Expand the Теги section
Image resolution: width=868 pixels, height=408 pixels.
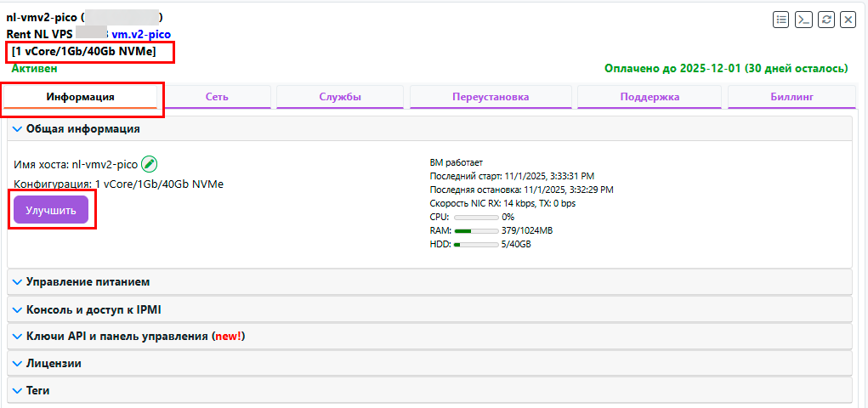pyautogui.click(x=37, y=390)
